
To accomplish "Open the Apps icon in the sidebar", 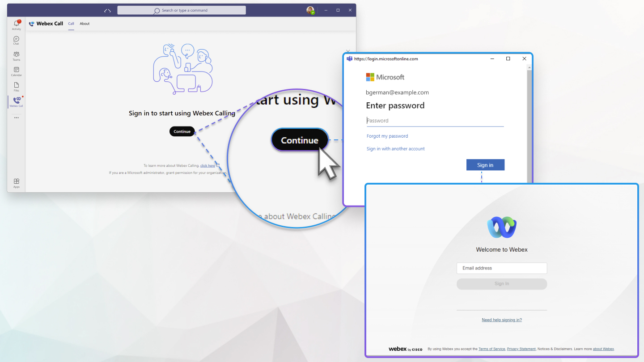I will tap(16, 182).
